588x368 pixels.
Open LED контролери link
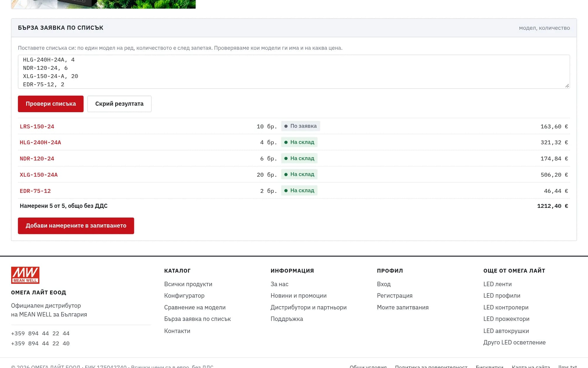506,307
